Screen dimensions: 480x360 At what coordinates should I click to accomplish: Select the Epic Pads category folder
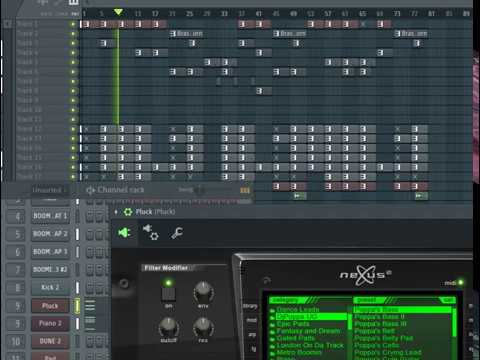point(293,324)
